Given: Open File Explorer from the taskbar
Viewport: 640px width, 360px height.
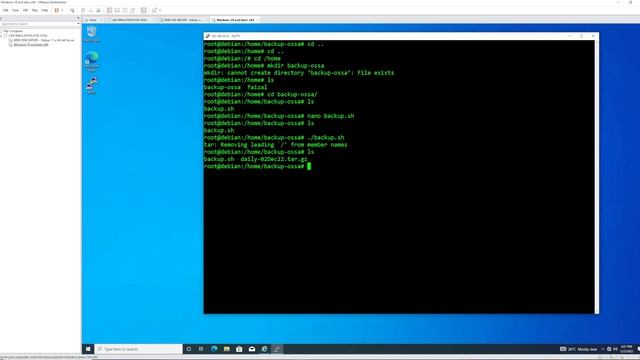Looking at the screenshot, I should (x=227, y=349).
